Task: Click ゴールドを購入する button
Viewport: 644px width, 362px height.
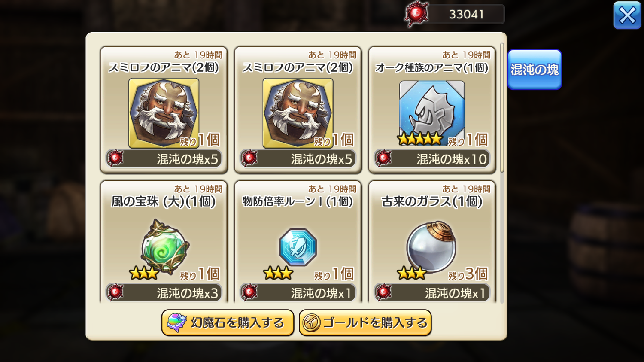Action: (x=365, y=323)
